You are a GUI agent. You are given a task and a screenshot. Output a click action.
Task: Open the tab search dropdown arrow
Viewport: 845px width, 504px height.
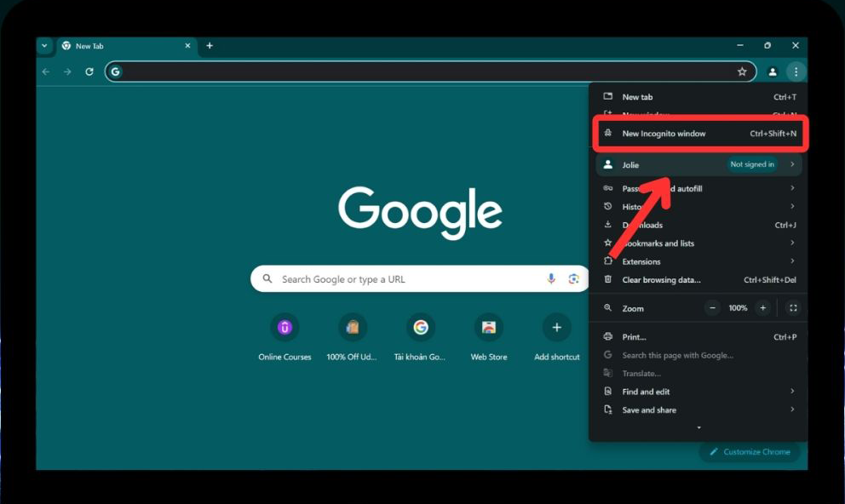click(x=45, y=46)
